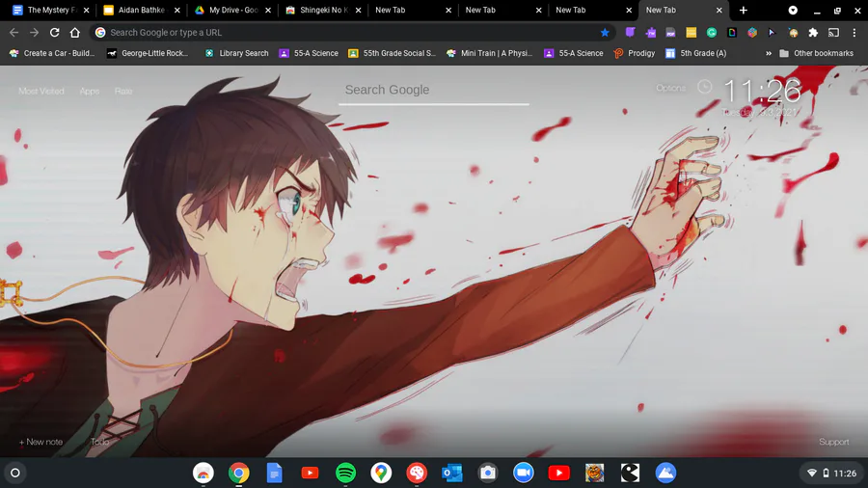Show hidden bookmarks with double chevron
Screen dimensions: 868x488
769,53
